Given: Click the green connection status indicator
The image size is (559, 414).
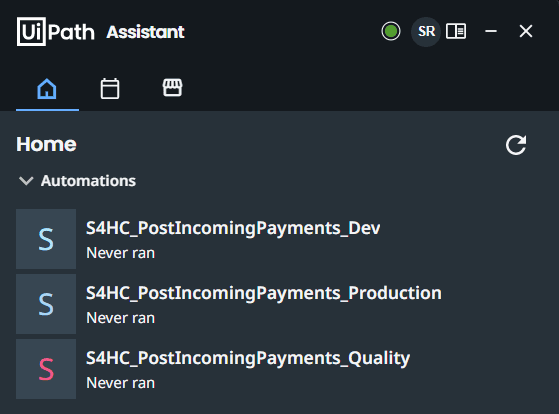Looking at the screenshot, I should tap(391, 31).
